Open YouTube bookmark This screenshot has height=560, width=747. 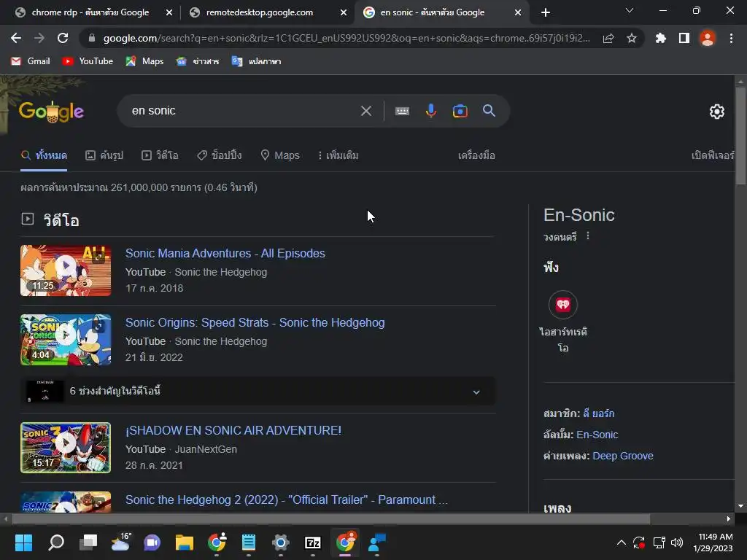click(x=88, y=61)
